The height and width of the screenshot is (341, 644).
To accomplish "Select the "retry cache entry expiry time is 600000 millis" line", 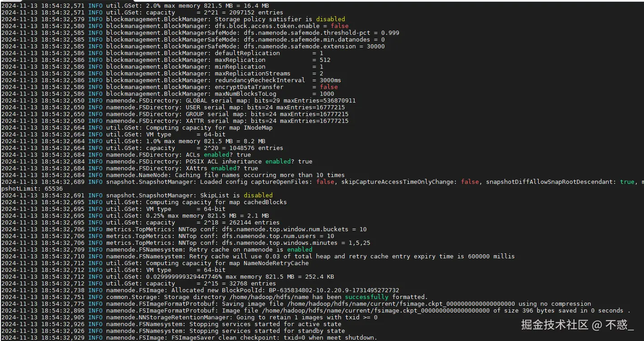I will click(x=258, y=257).
